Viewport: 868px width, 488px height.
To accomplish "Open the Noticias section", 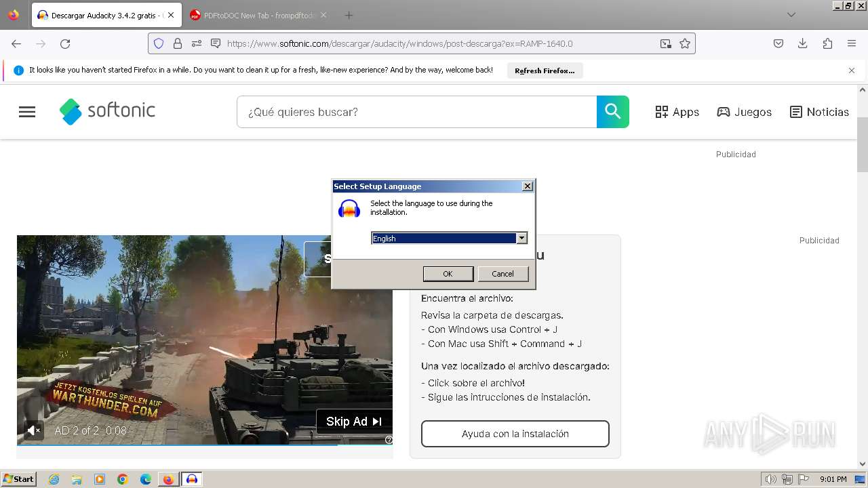I will pyautogui.click(x=819, y=112).
